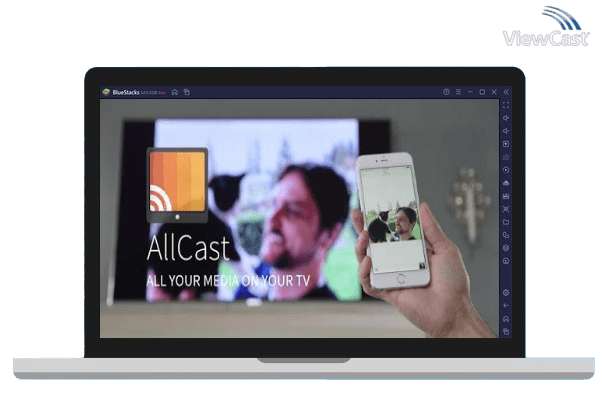Open the settings gear in the sidebar
The height and width of the screenshot is (414, 602).
pyautogui.click(x=506, y=292)
